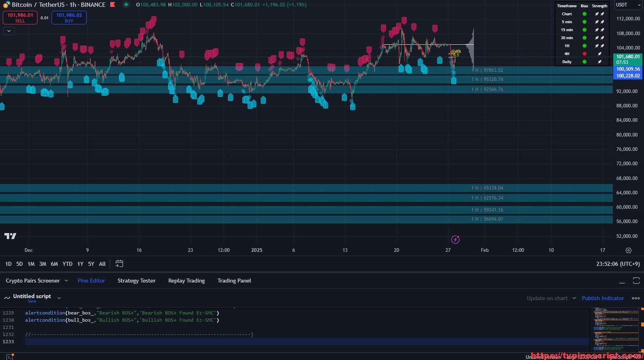Minimize the bottom editor panel
Image resolution: width=644 pixels, height=360 pixels.
coord(622,281)
